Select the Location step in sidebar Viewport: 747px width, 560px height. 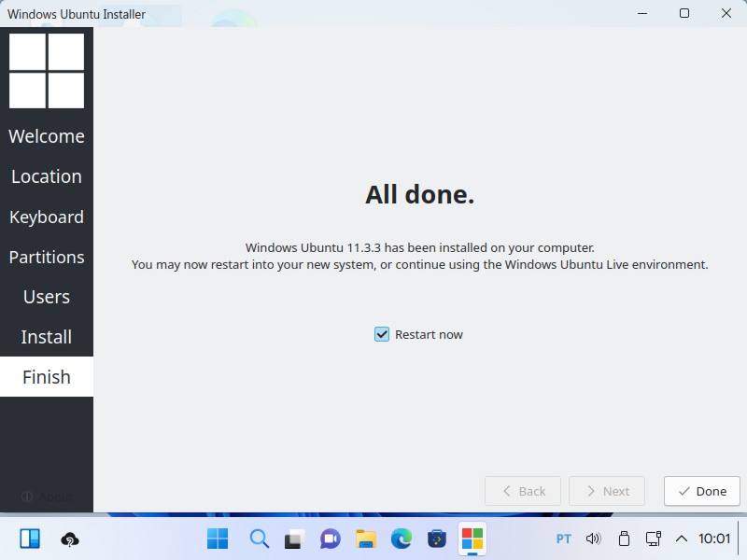(x=47, y=176)
